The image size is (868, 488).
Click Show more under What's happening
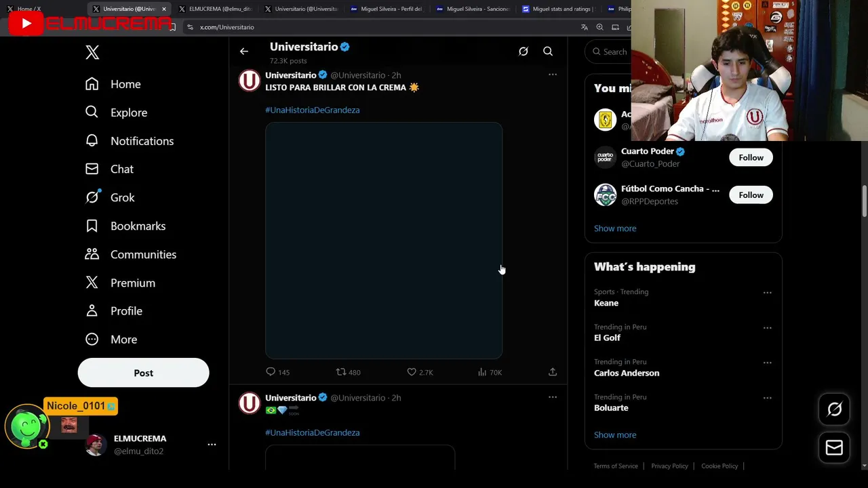tap(615, 435)
